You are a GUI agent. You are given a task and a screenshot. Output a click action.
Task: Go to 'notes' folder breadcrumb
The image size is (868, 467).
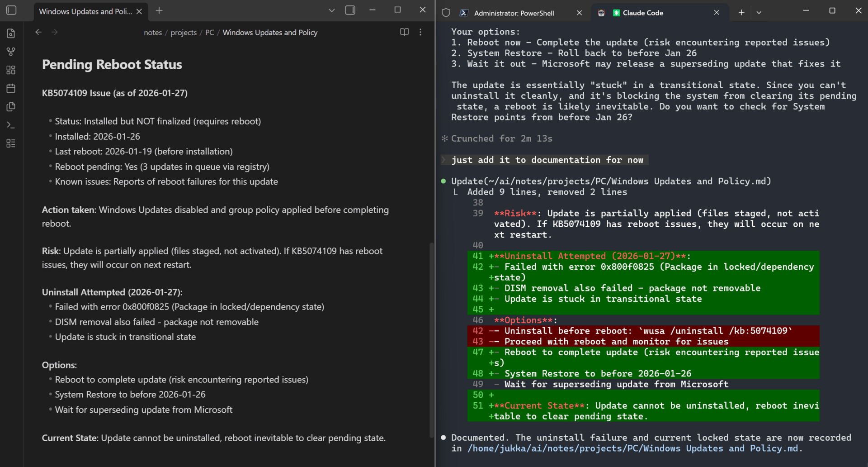coord(153,33)
